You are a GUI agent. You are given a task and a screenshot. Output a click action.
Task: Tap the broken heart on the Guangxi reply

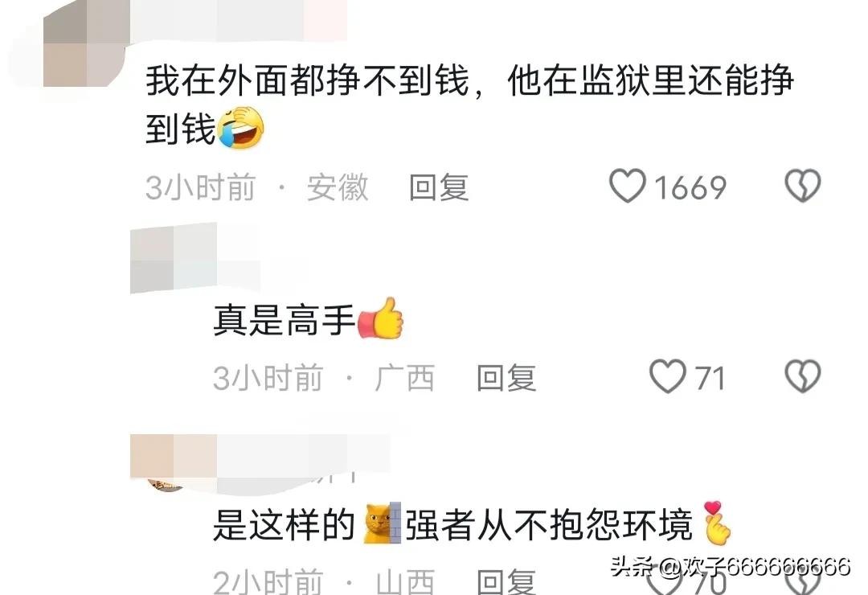(803, 377)
